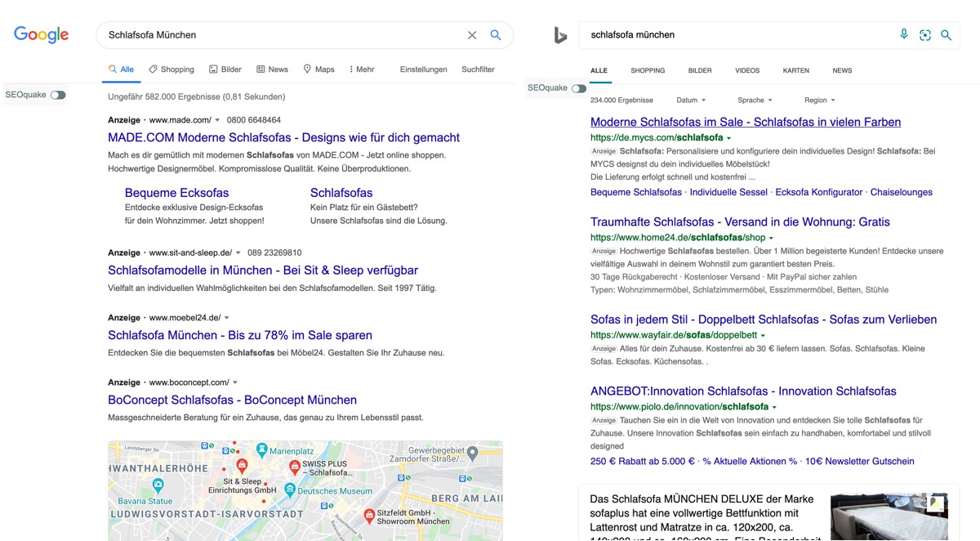Select Google's Alle tab
The image size is (980, 541).
pos(121,69)
